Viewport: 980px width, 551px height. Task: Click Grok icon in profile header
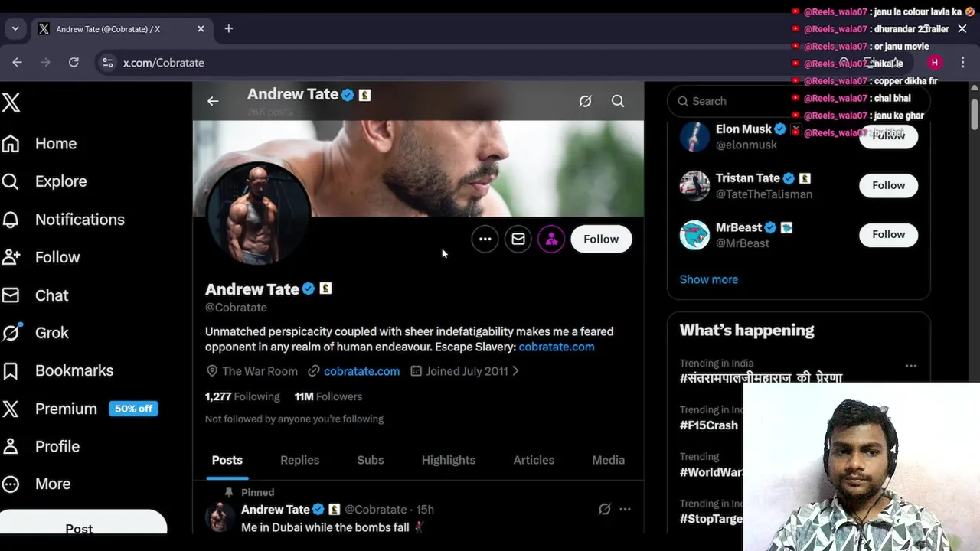point(585,101)
